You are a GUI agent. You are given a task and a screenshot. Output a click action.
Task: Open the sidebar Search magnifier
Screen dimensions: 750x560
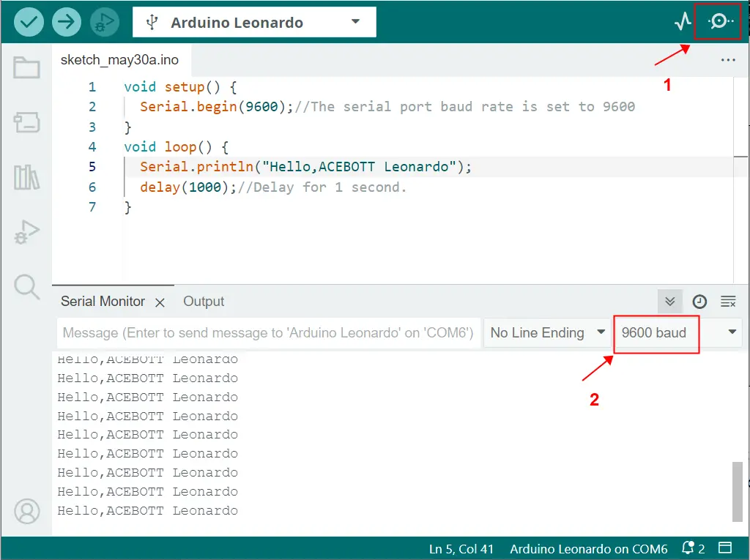coord(27,287)
